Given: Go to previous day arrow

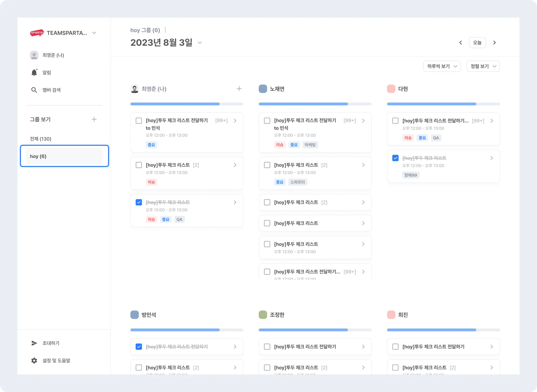Looking at the screenshot, I should [460, 42].
